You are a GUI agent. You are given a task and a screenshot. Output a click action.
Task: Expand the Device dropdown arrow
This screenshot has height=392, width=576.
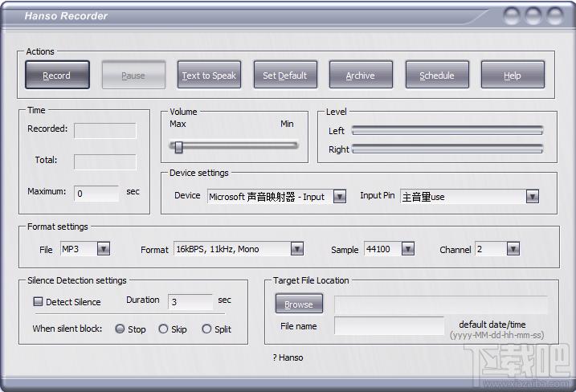point(340,197)
